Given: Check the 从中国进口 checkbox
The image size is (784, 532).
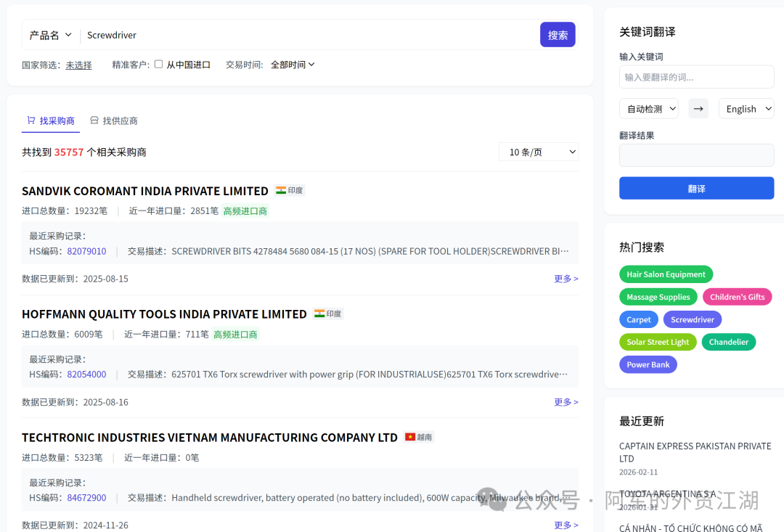Looking at the screenshot, I should 158,64.
